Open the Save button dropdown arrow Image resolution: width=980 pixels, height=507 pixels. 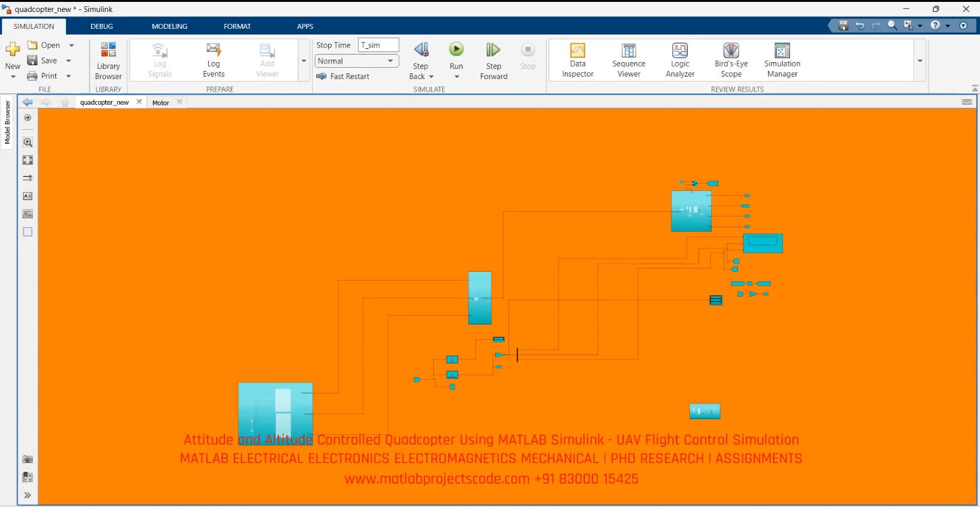tap(68, 61)
